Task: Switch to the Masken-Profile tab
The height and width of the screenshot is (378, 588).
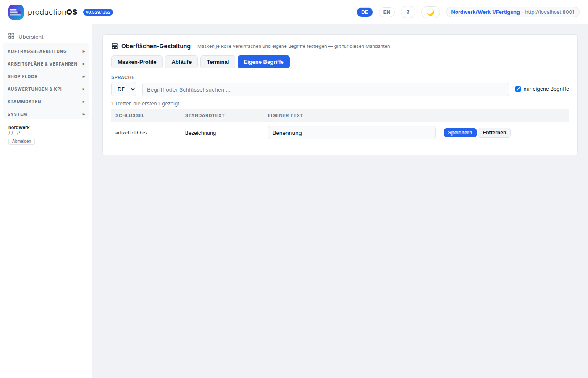Action: click(x=137, y=62)
